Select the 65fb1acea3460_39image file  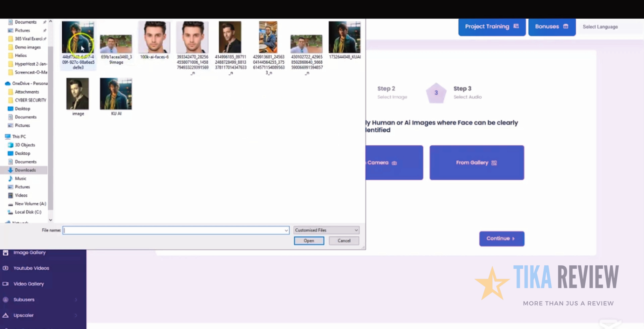(x=116, y=49)
